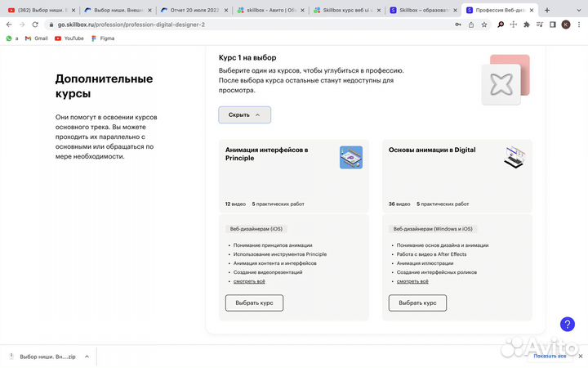Bookmark this page with star icon
The image size is (588, 368).
point(484,25)
